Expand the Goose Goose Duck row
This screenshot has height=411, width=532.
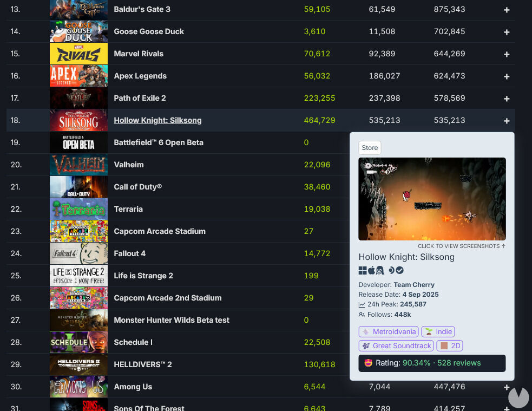click(x=507, y=32)
